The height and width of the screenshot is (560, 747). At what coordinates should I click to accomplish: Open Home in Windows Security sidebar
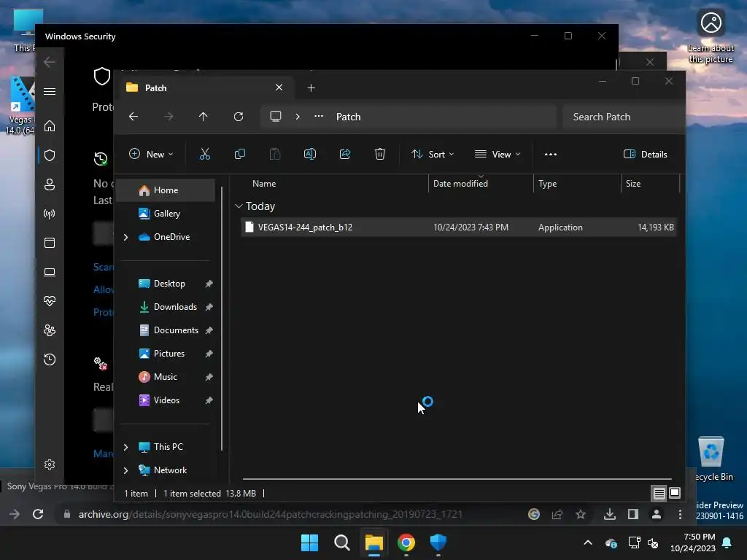pos(50,126)
